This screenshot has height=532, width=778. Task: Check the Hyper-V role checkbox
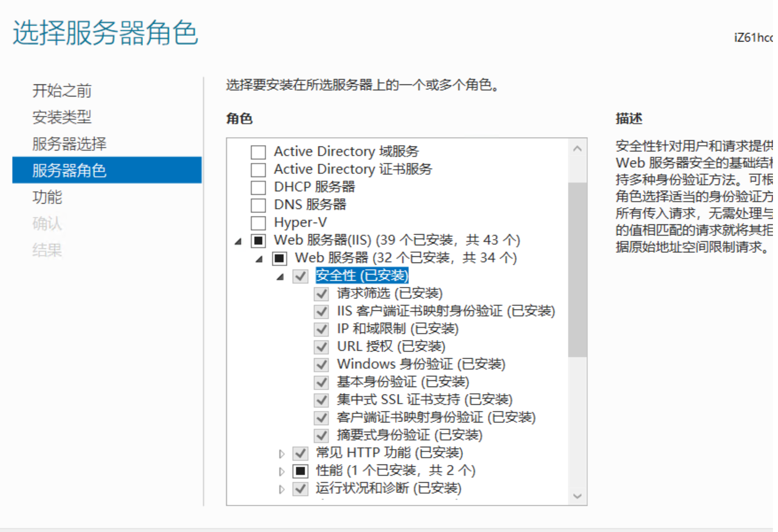258,223
